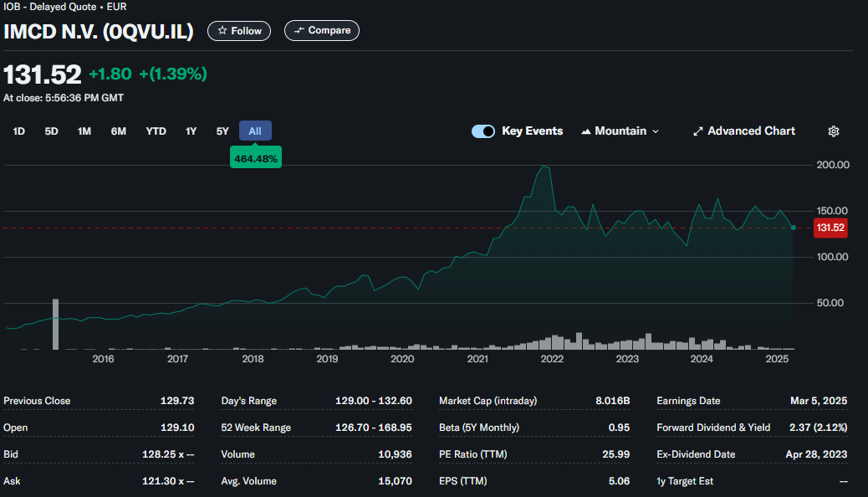This screenshot has height=497, width=868.
Task: Click the 131.52 red price marker
Action: 830,228
